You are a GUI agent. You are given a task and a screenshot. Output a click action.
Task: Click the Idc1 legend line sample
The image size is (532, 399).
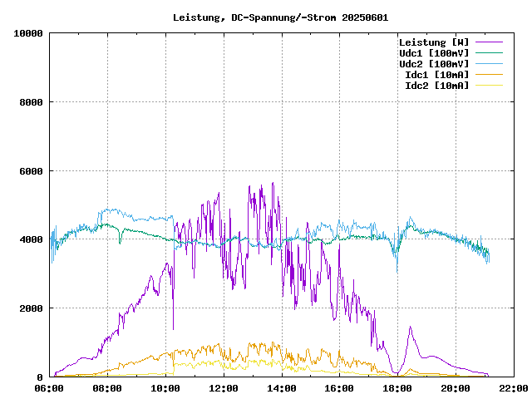(490, 75)
